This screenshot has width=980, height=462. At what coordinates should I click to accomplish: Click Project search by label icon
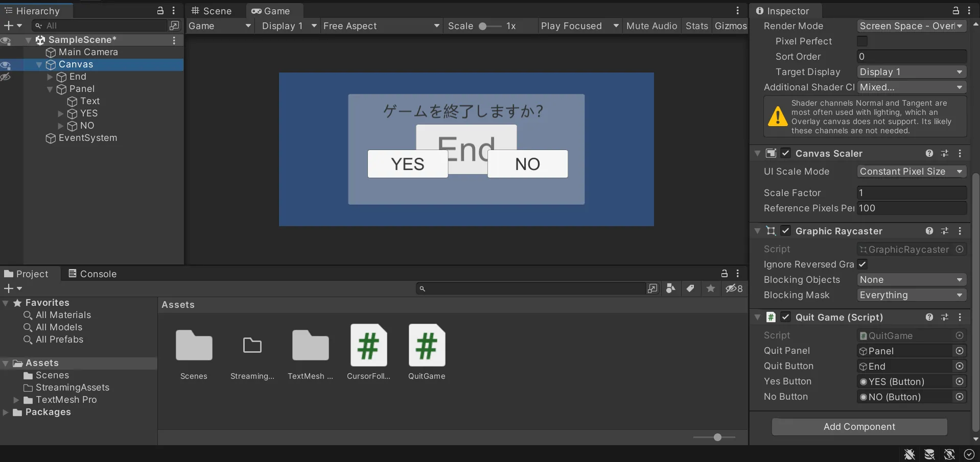tap(690, 289)
